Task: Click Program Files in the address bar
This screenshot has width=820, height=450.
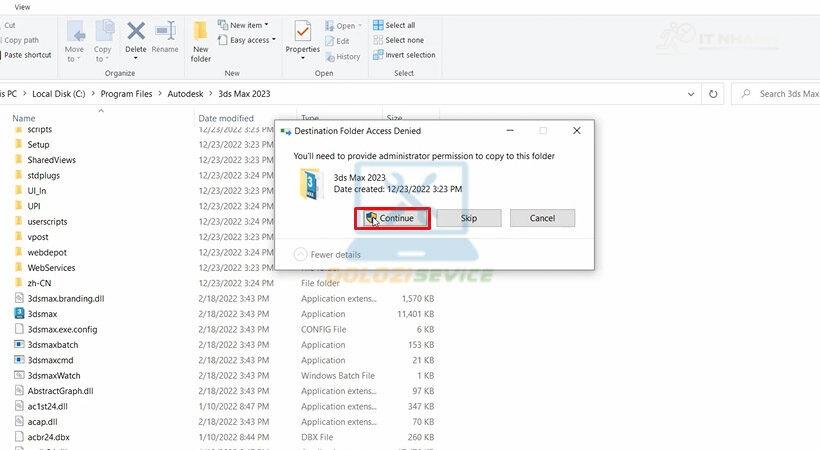Action: (126, 94)
